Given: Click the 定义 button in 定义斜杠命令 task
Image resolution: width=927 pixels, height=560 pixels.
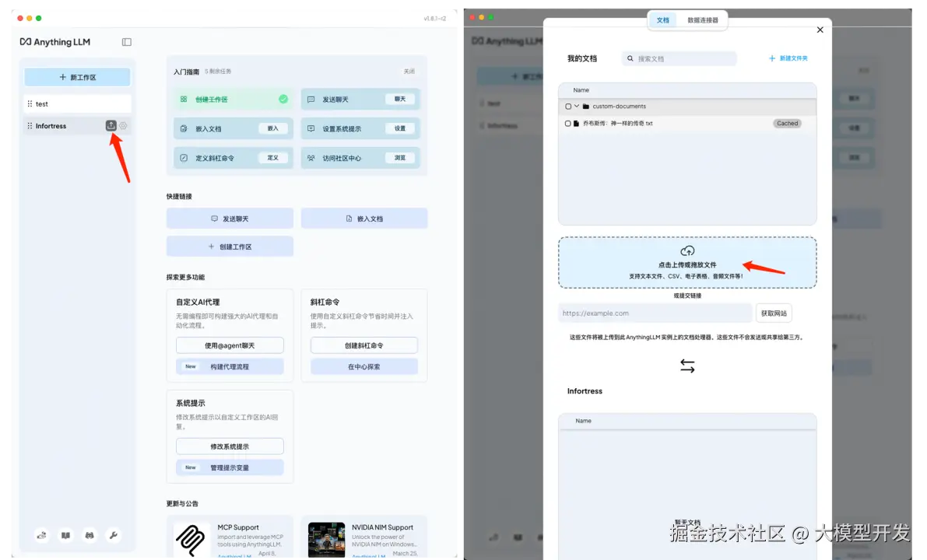Looking at the screenshot, I should (272, 158).
